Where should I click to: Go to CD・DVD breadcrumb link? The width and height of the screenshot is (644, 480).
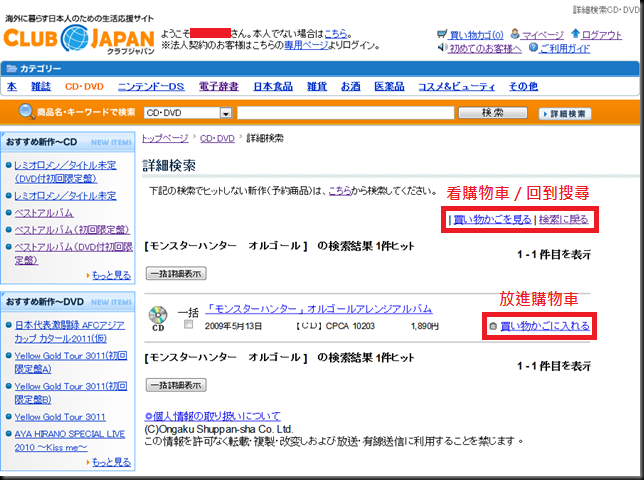coord(217,138)
